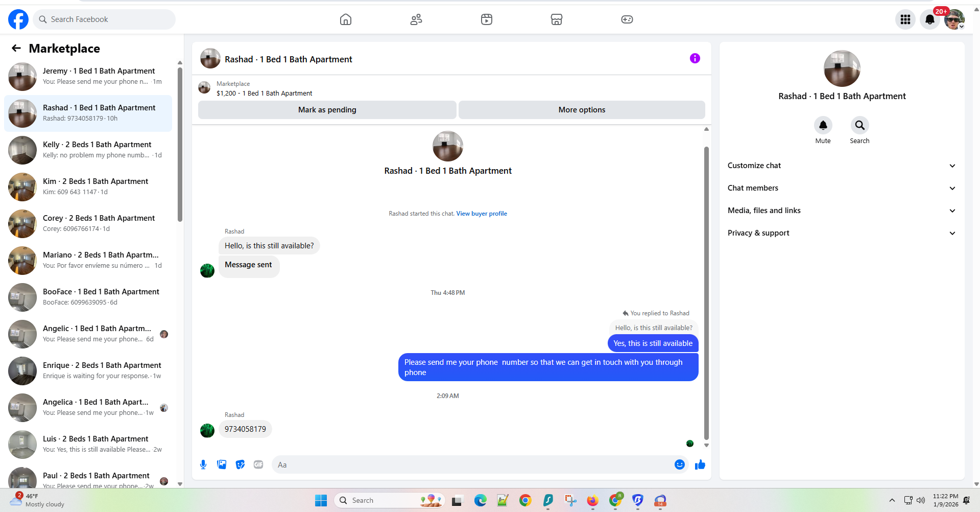Open Microsoft Edge from the taskbar
The height and width of the screenshot is (512, 980).
click(480, 500)
